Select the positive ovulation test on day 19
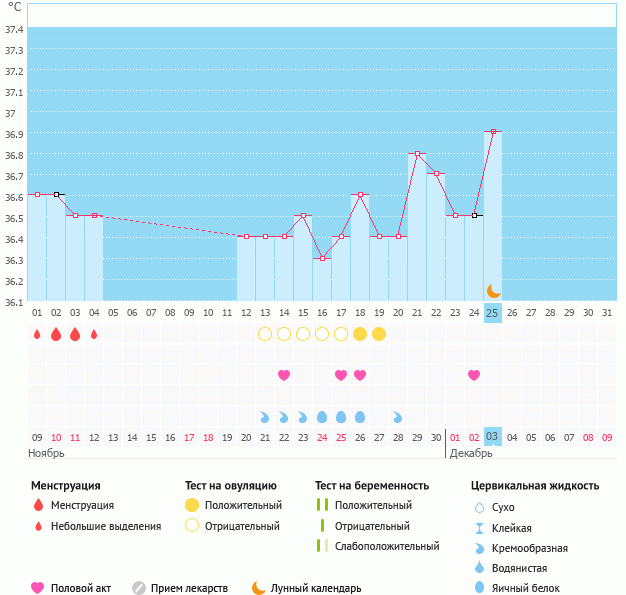The width and height of the screenshot is (626, 595). (379, 333)
